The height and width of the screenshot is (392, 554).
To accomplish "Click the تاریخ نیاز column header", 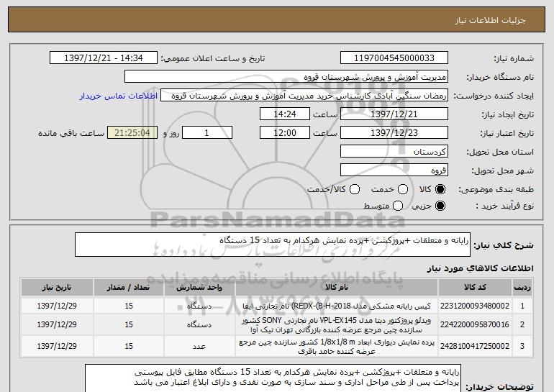I will click(x=57, y=288).
